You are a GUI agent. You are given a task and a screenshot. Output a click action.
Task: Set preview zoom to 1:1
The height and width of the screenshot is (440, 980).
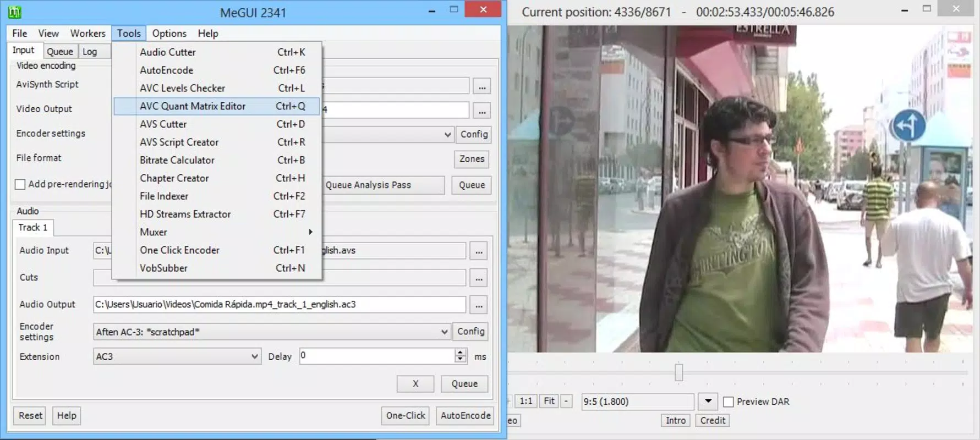[526, 402]
